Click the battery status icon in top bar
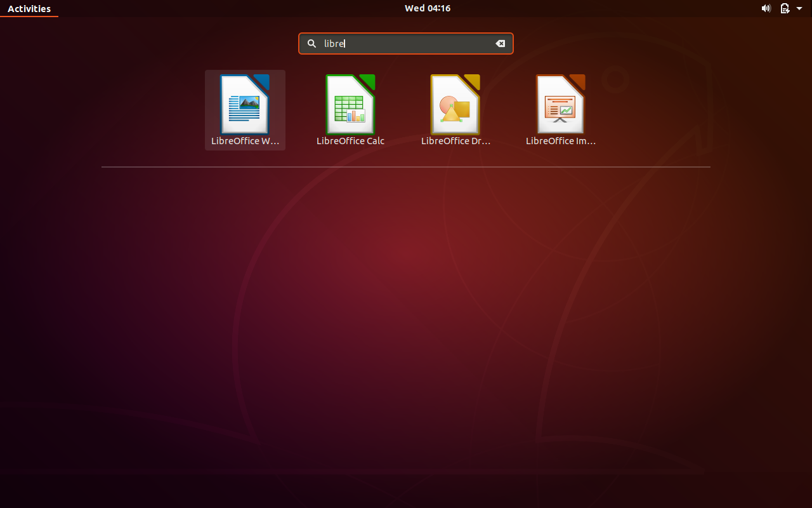This screenshot has width=812, height=508. pos(785,8)
